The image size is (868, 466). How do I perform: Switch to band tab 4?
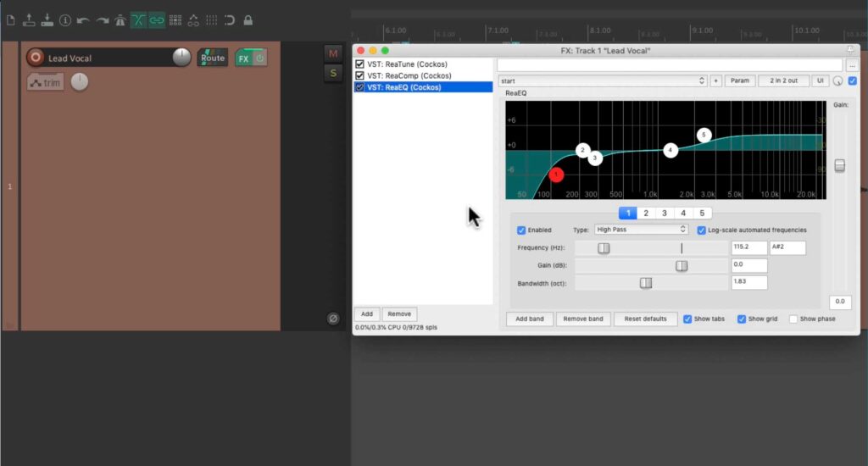(x=684, y=213)
